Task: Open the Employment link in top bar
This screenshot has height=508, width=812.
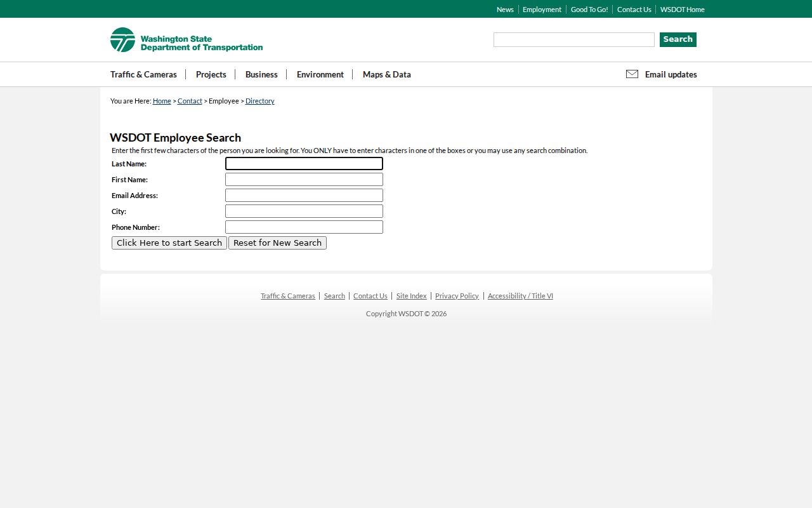Action: 542,10
